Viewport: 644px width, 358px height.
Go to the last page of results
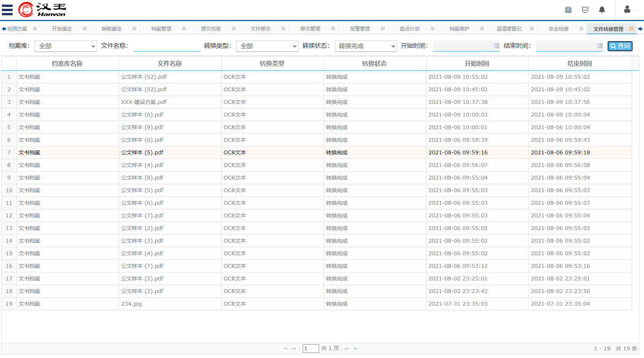(356, 348)
